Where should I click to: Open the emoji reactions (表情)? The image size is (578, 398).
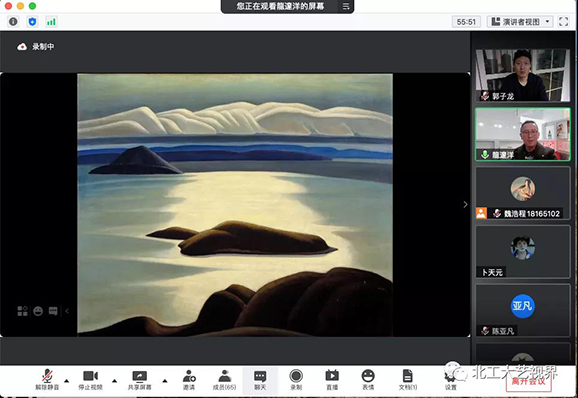tap(368, 380)
